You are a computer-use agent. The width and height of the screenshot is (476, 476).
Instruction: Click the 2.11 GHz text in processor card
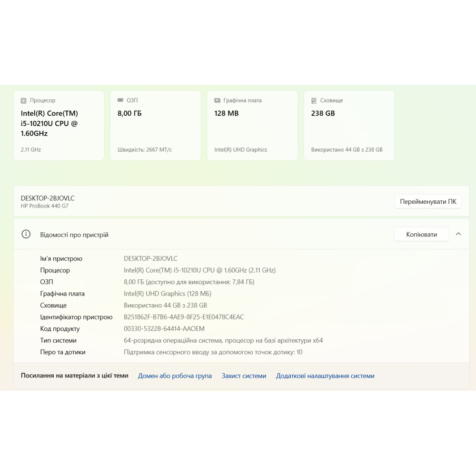(x=30, y=149)
